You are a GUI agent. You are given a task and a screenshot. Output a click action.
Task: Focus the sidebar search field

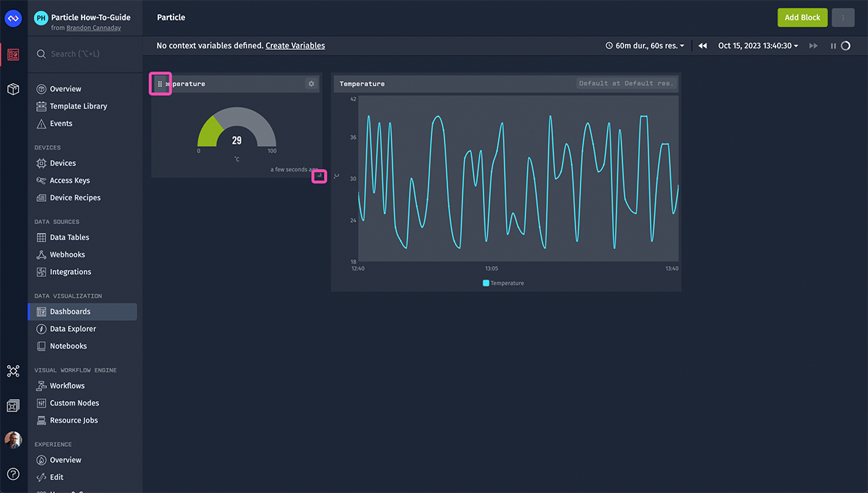[85, 54]
